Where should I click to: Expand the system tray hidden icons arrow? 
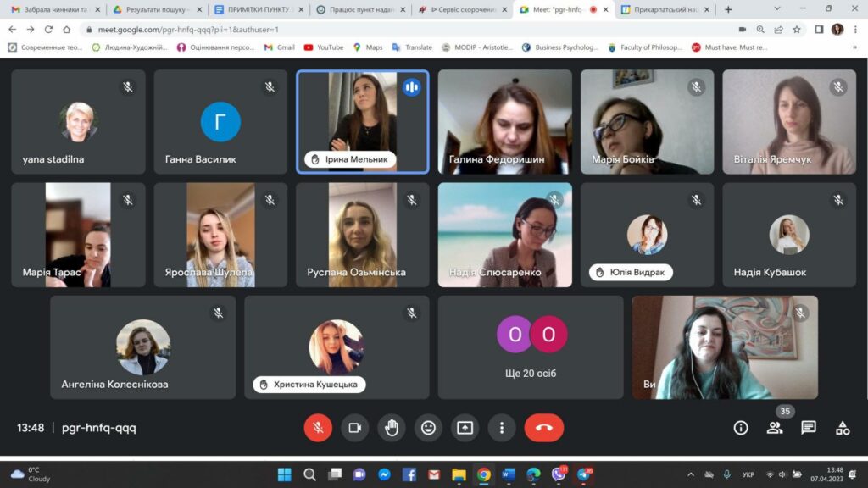(691, 474)
